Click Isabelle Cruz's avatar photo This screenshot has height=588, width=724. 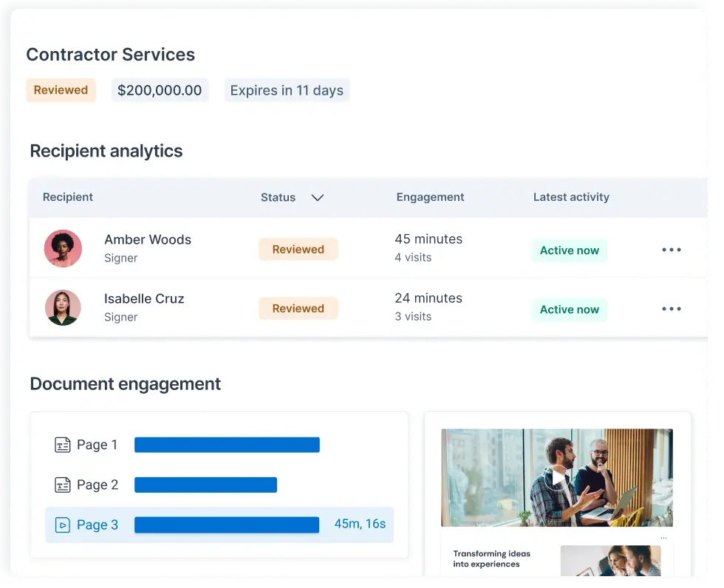[x=64, y=307]
